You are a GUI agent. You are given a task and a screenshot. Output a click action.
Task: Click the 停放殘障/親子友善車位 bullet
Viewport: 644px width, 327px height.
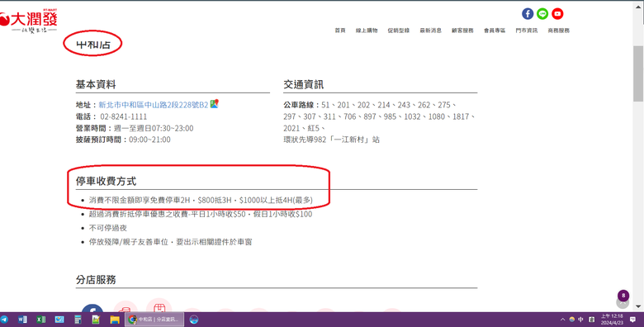(x=170, y=242)
